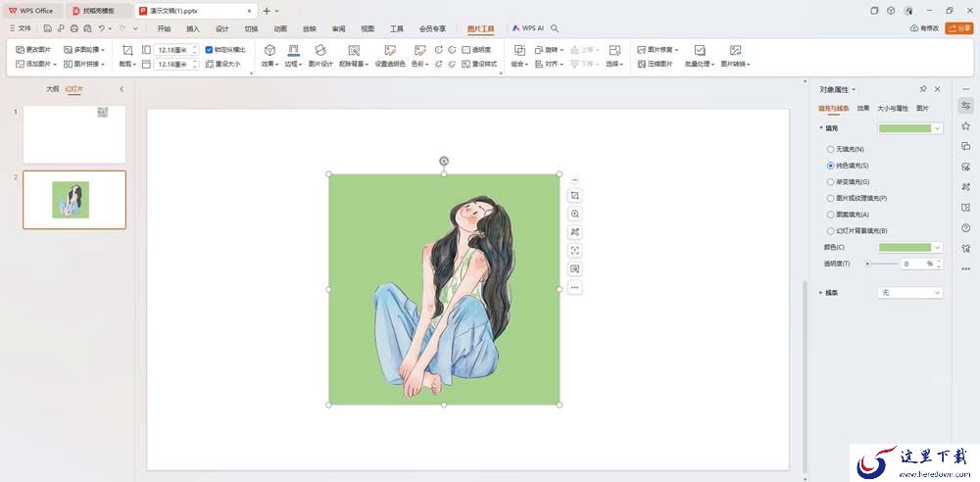Open the 开始 ribbon tab

[x=164, y=28]
